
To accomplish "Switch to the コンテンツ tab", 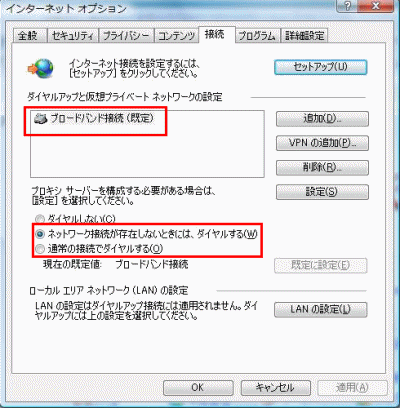I will pos(176,35).
